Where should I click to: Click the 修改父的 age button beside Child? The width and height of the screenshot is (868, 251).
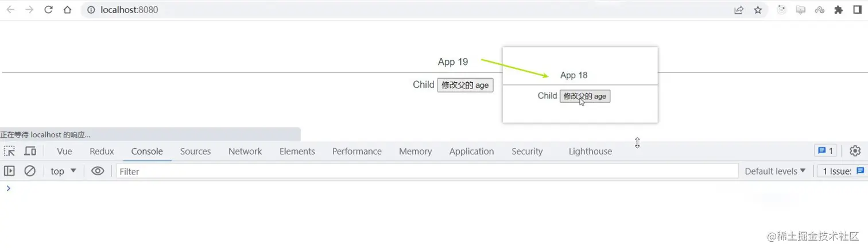point(465,85)
